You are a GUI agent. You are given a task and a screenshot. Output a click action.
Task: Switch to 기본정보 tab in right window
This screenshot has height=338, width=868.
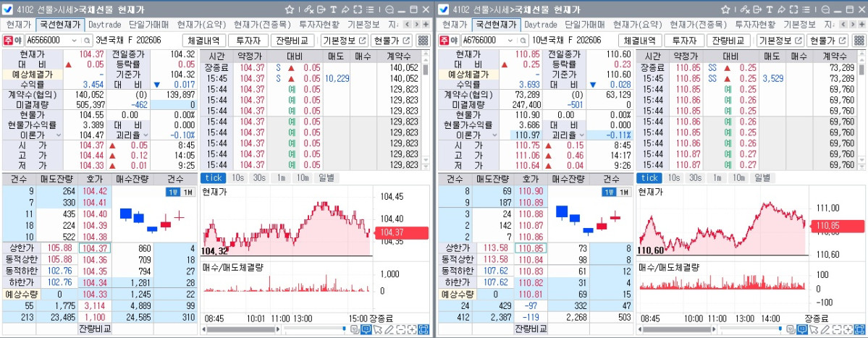[799, 25]
